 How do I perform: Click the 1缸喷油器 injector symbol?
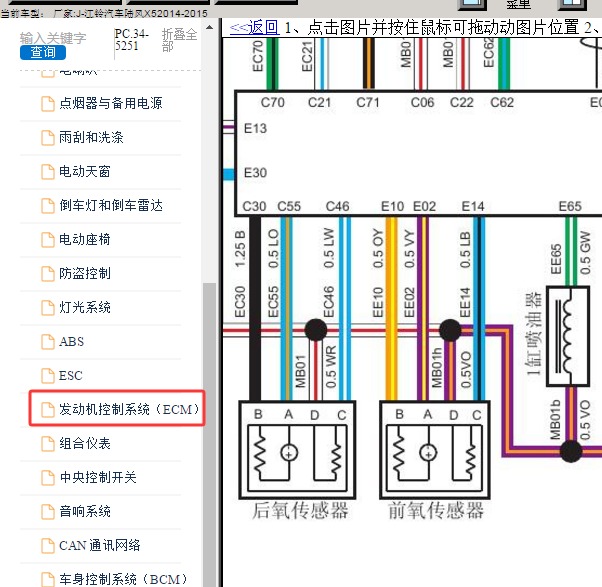point(568,336)
